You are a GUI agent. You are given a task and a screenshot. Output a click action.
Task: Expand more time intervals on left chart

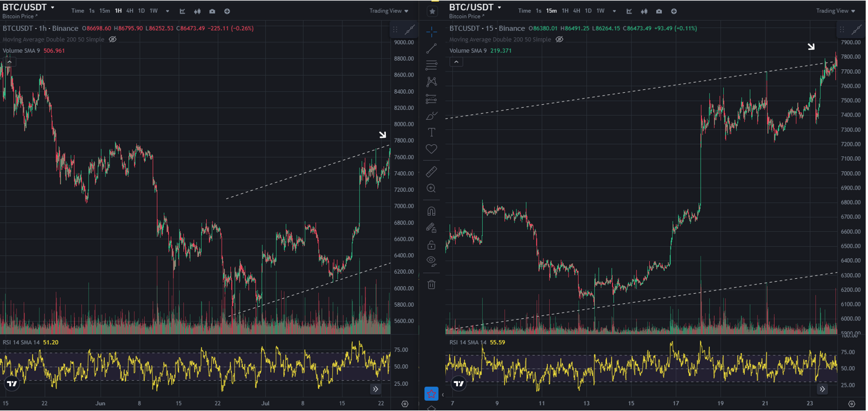point(167,11)
